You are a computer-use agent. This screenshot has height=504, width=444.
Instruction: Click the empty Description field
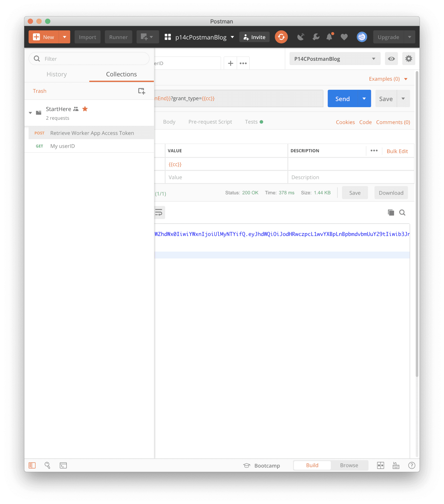351,177
